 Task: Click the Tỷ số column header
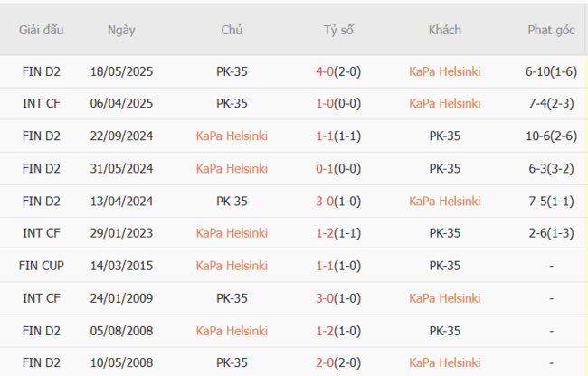pyautogui.click(x=338, y=30)
